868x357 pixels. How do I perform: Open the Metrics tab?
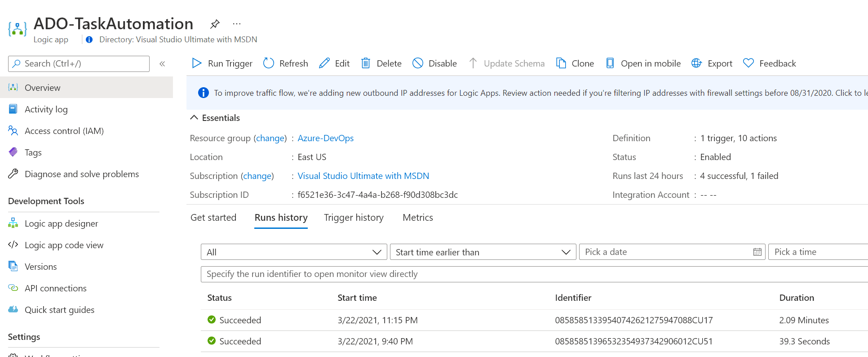click(418, 218)
